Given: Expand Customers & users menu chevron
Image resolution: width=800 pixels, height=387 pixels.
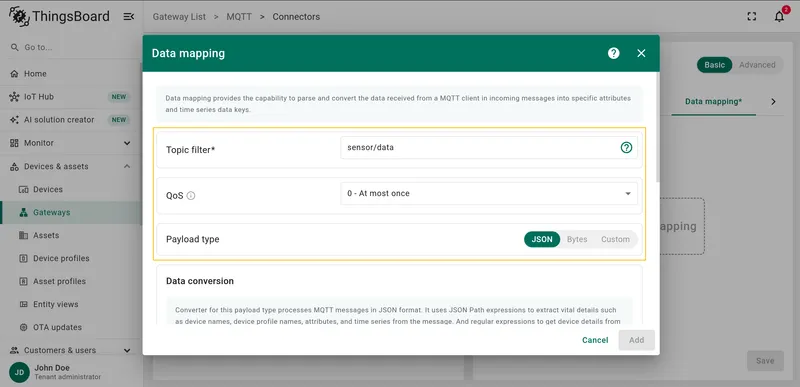Looking at the screenshot, I should point(127,350).
